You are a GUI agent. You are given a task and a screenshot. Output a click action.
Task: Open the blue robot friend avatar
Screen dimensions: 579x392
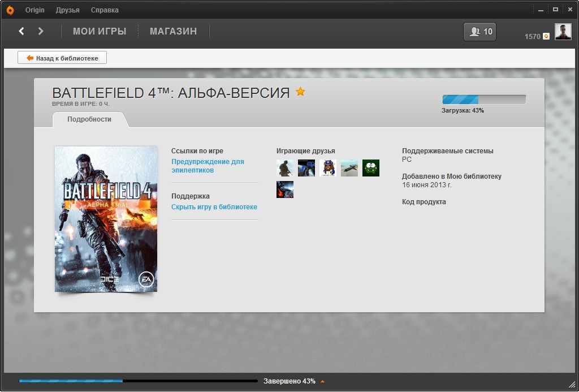tap(306, 168)
